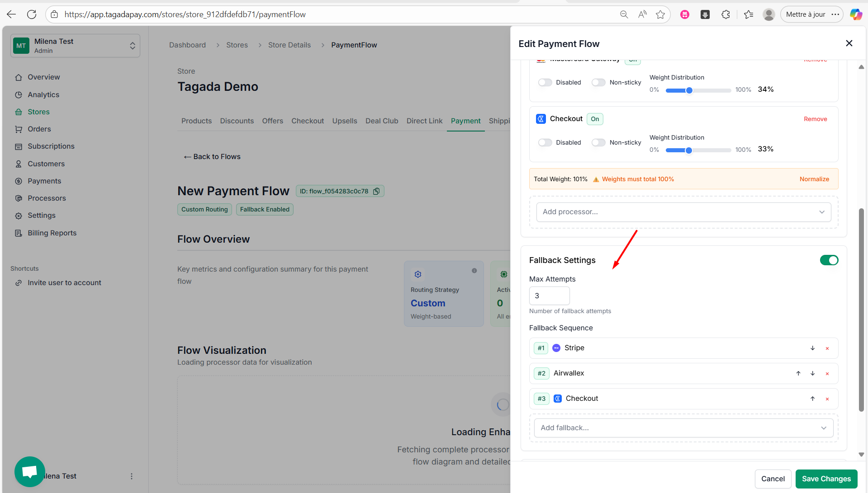Open the browser favorites list icon
The width and height of the screenshot is (868, 493).
click(749, 14)
